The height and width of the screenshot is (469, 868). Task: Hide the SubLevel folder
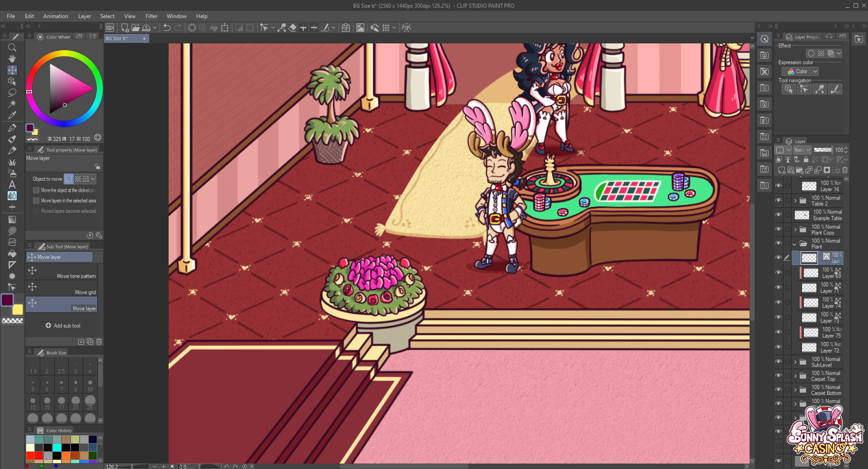[778, 361]
